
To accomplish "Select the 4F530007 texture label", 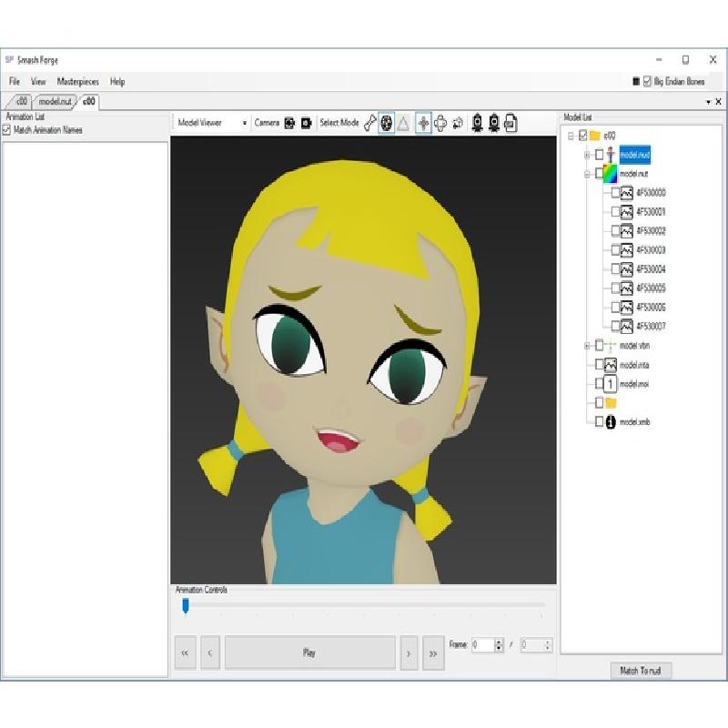I will pyautogui.click(x=651, y=327).
